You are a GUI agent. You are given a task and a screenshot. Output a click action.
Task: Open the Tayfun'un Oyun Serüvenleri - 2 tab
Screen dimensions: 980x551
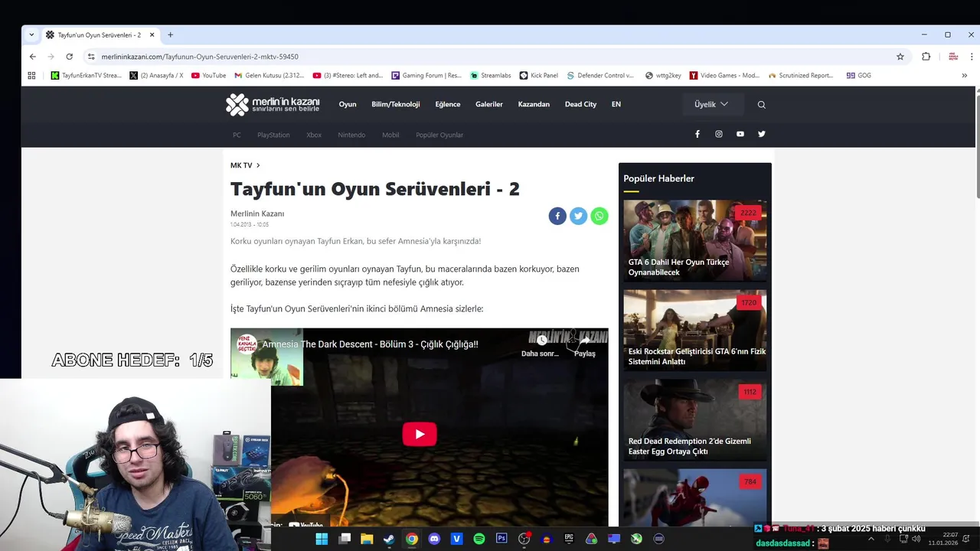(x=100, y=35)
